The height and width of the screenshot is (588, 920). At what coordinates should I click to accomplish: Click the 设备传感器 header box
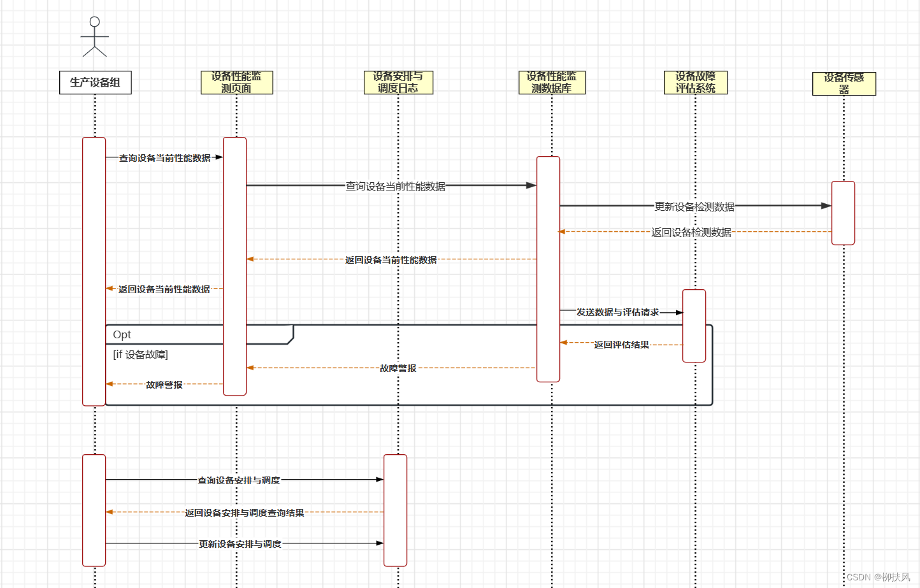[844, 83]
